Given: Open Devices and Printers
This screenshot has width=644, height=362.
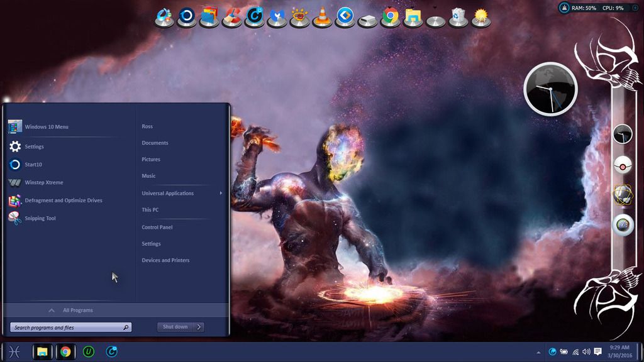Looking at the screenshot, I should [165, 260].
